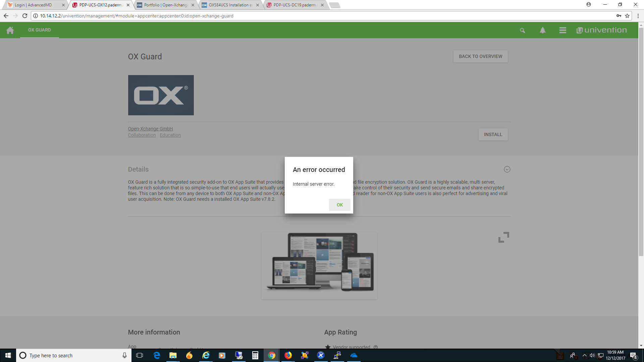
Task: Open Chrome's three-dot menu
Action: coord(638,16)
